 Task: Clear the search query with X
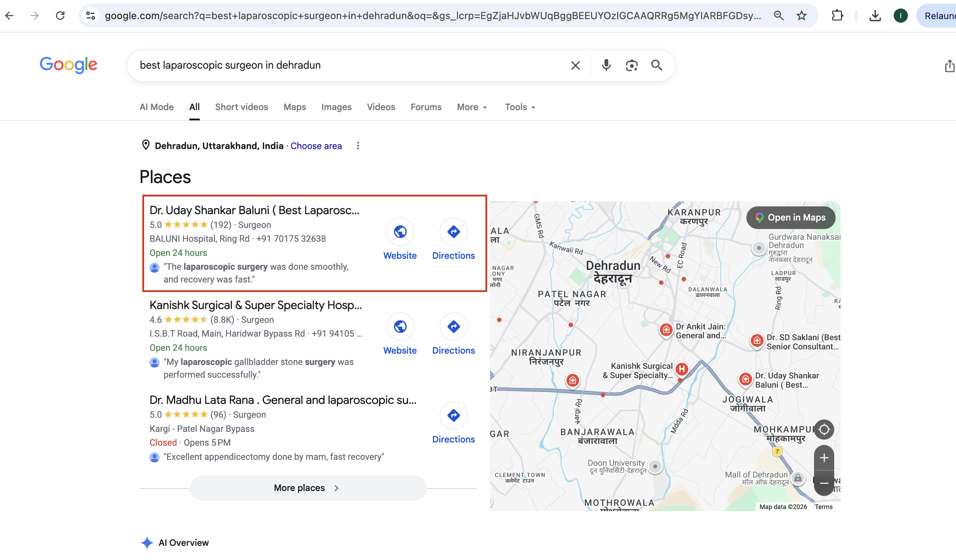[x=575, y=65]
